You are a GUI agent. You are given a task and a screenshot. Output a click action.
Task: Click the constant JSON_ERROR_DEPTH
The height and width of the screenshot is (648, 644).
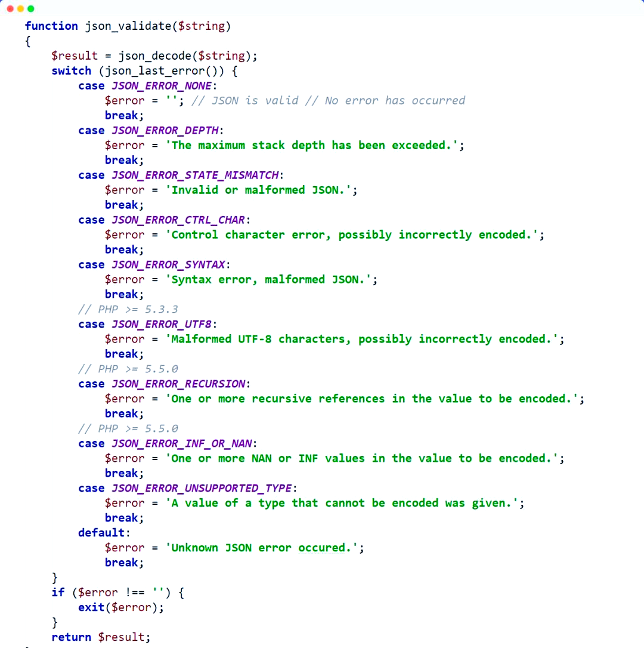(165, 130)
